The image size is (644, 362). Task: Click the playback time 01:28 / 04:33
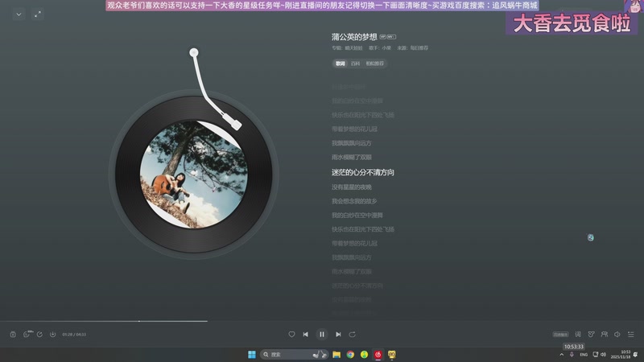click(x=74, y=335)
